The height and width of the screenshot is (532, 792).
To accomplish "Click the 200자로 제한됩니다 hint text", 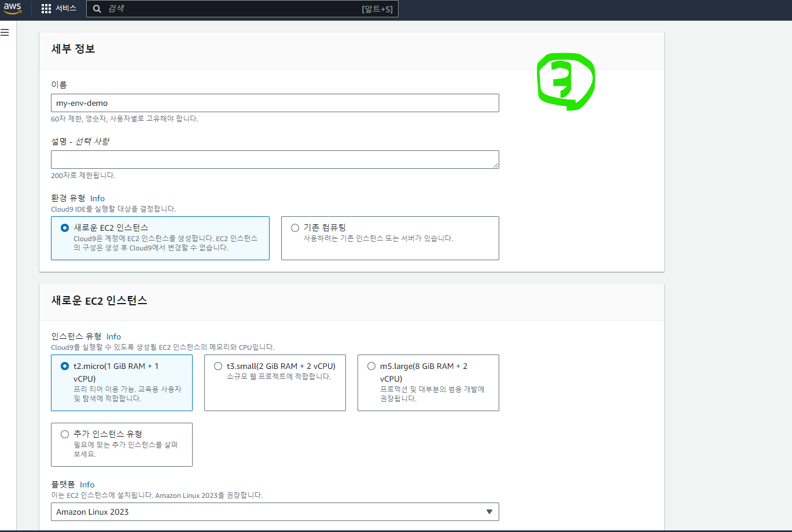I will coord(83,175).
